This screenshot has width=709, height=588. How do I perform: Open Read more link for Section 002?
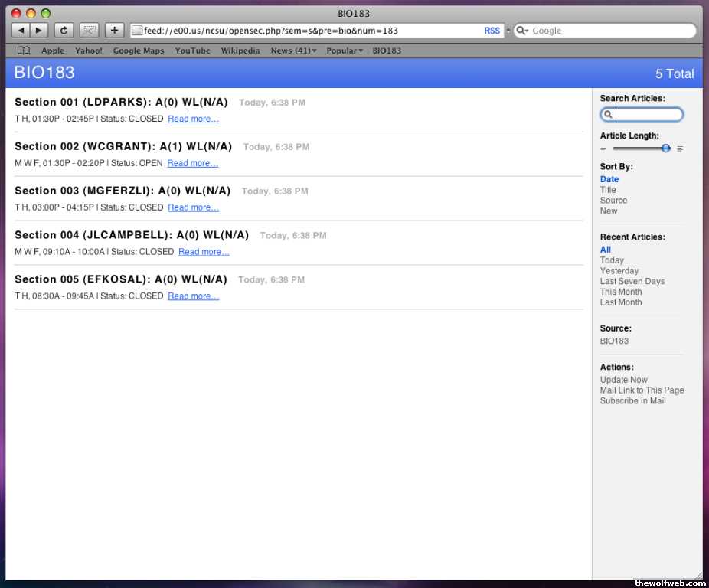tap(192, 163)
